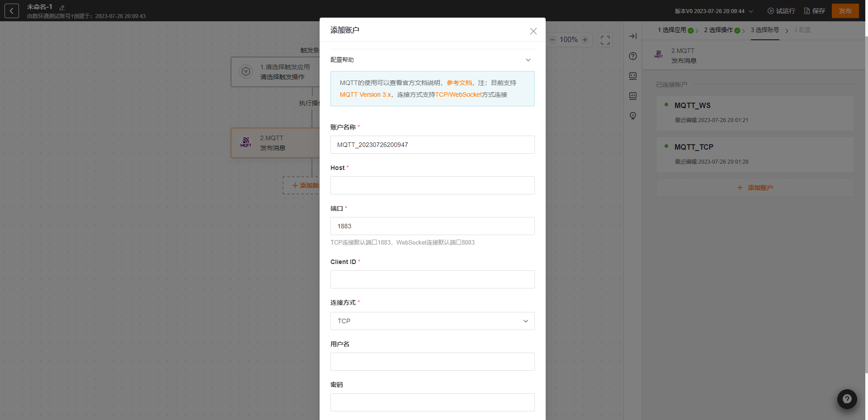Select the MQTT_TCP connected account
Viewport: 868px width, 420px height.
click(755, 154)
